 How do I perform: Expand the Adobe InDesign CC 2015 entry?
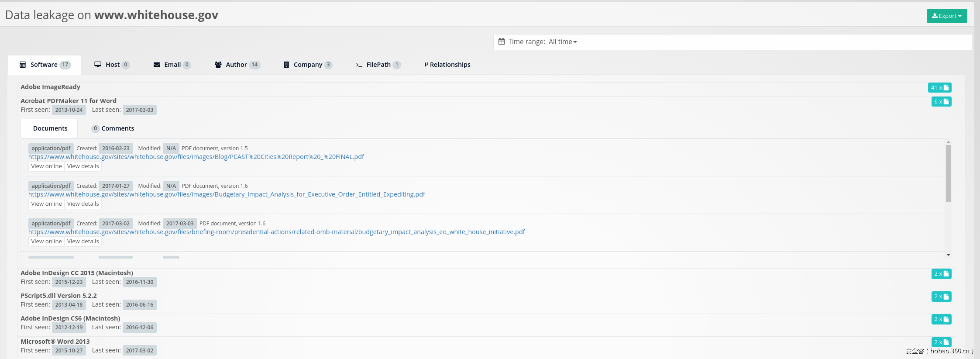tap(77, 273)
